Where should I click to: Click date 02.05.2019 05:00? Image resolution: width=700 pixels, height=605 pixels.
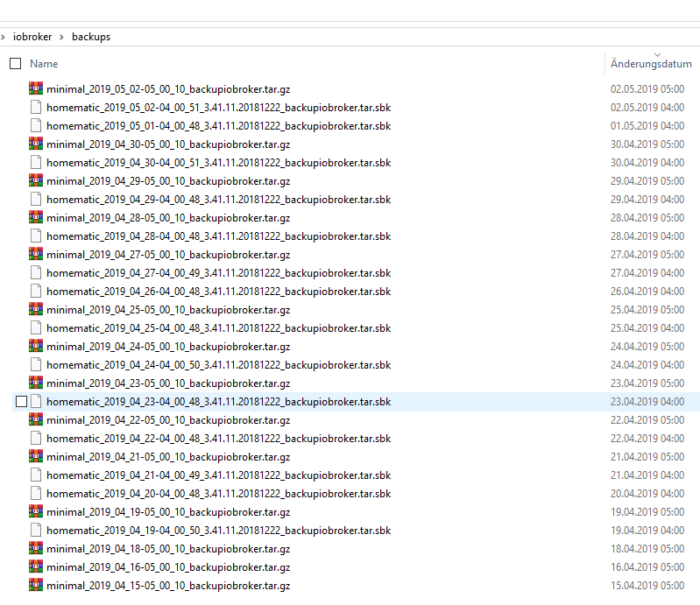[x=647, y=88]
